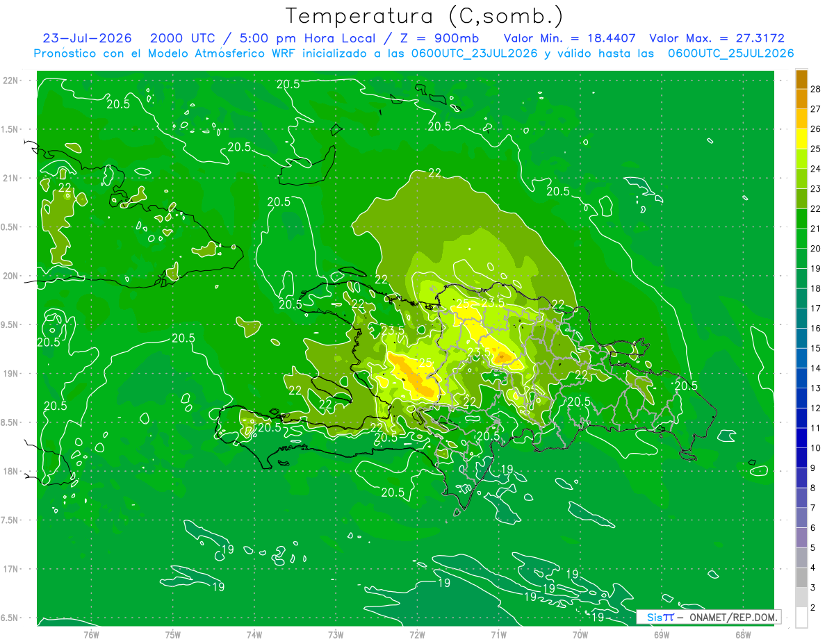Click the teal color bar swatch between 16 and 17

click(801, 318)
